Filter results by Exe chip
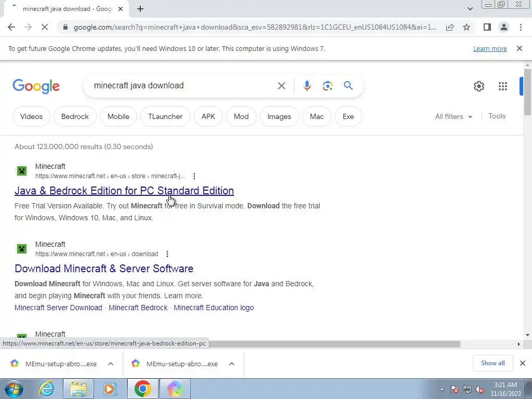 pos(348,116)
